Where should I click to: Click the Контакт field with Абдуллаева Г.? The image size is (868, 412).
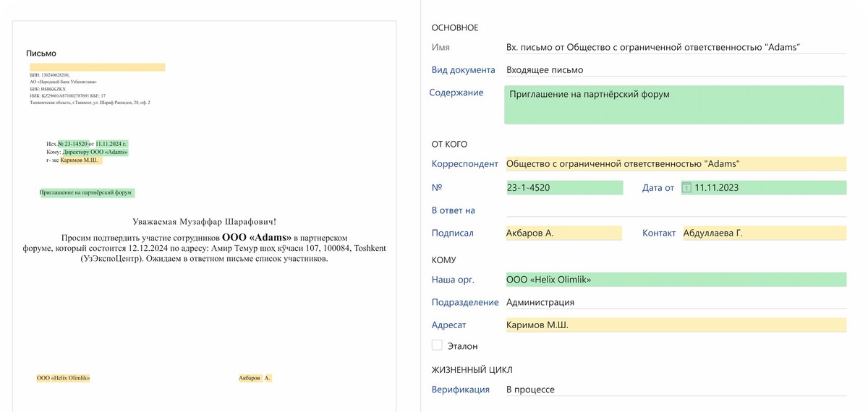(x=764, y=233)
